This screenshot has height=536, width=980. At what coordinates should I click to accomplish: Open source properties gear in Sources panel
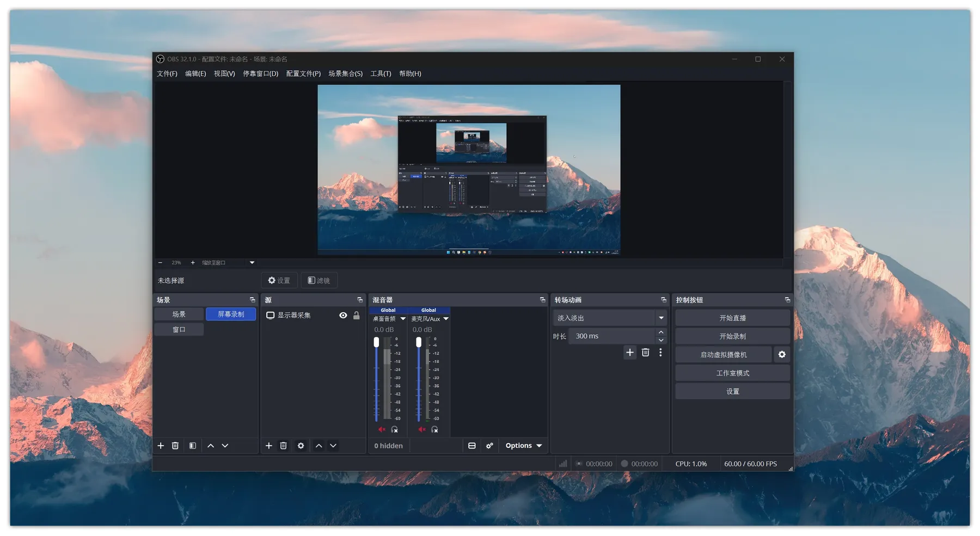click(301, 446)
